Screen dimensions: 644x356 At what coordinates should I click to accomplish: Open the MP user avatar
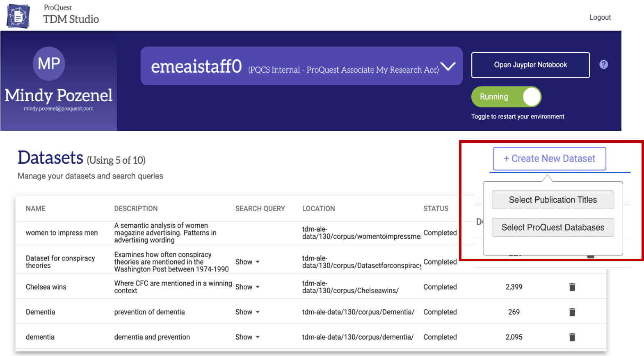[49, 64]
